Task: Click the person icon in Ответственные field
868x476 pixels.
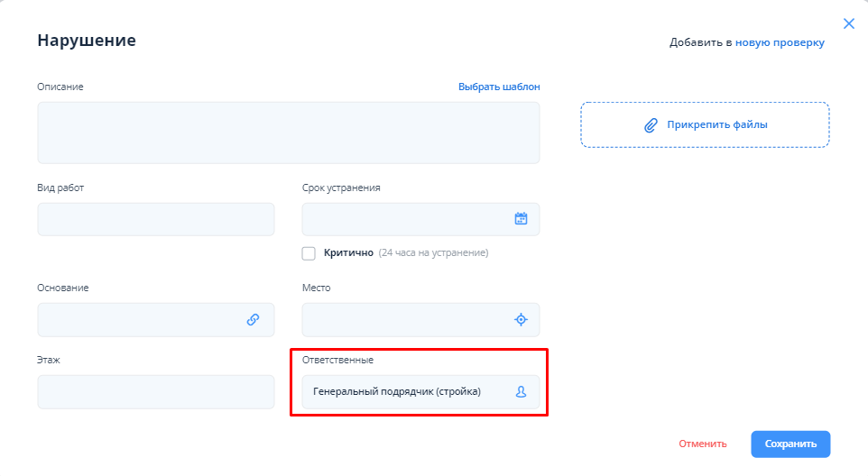Action: (521, 392)
